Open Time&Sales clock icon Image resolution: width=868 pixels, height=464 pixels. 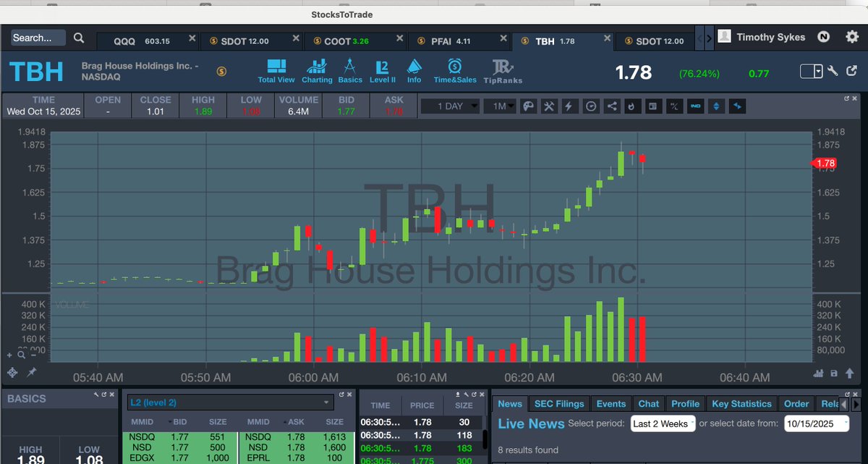455,71
